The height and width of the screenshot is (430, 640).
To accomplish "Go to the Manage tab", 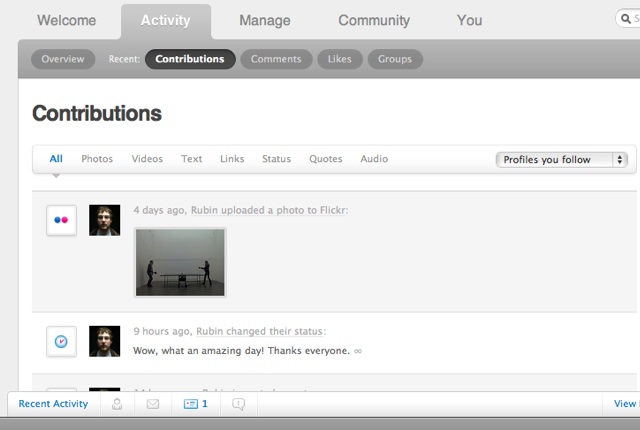I will (265, 20).
